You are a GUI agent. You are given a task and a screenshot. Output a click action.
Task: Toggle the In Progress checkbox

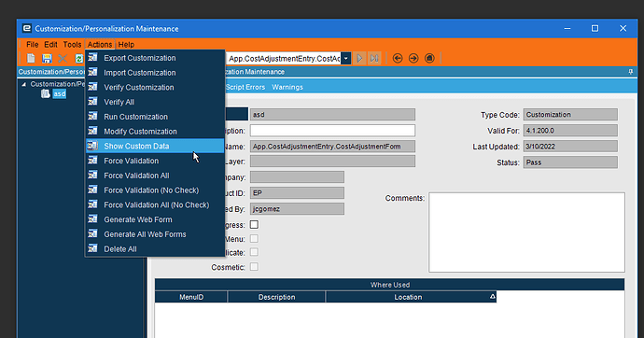pos(254,225)
